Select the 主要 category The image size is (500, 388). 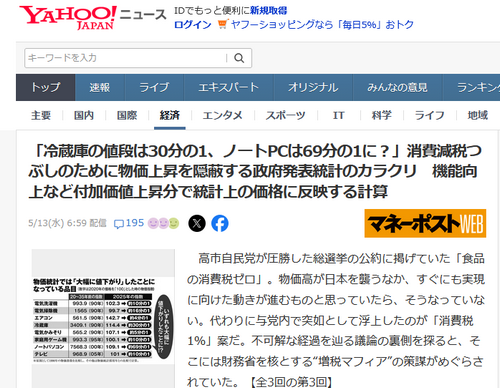point(41,115)
